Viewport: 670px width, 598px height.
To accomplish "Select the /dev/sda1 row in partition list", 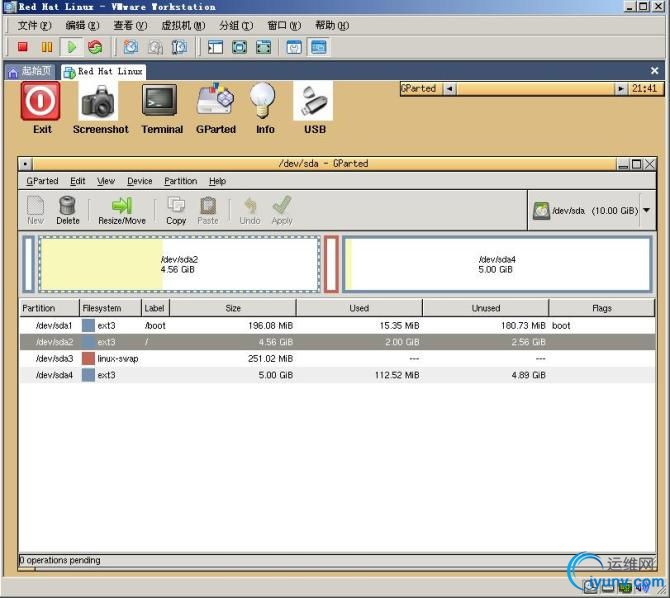I will coord(337,326).
